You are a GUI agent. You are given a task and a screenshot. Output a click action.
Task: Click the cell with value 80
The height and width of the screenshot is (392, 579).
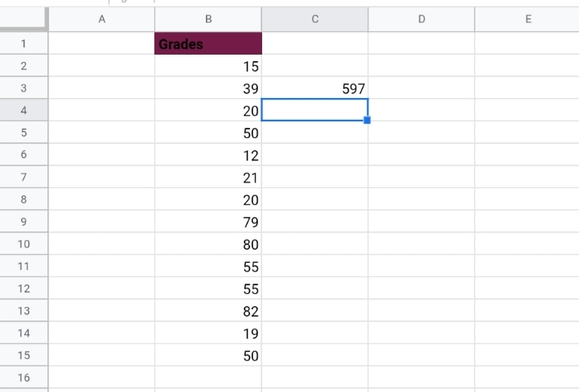point(208,244)
